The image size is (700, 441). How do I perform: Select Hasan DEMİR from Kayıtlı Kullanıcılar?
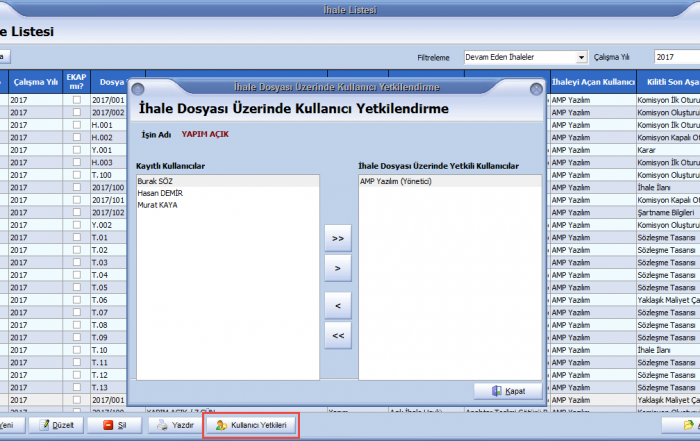[x=161, y=193]
